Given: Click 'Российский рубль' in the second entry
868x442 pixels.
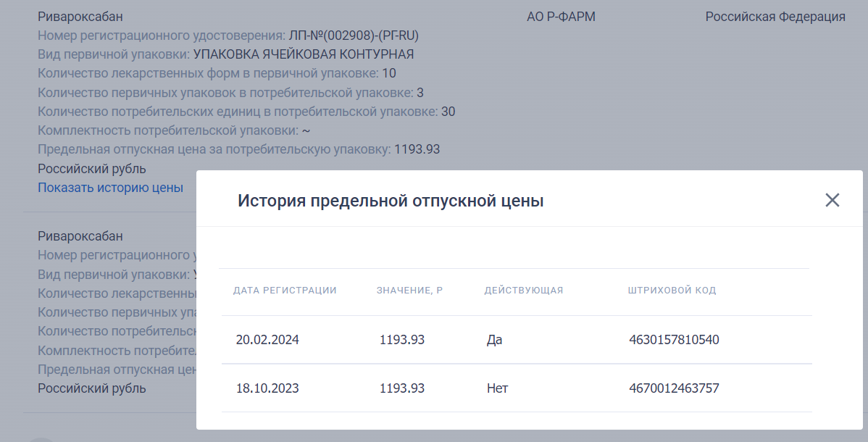Looking at the screenshot, I should (92, 388).
